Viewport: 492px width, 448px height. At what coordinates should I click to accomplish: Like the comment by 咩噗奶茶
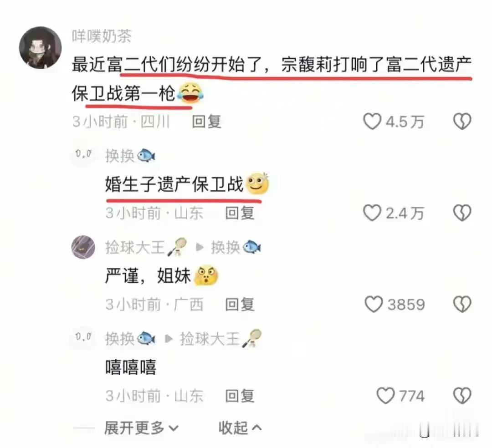pyautogui.click(x=372, y=122)
